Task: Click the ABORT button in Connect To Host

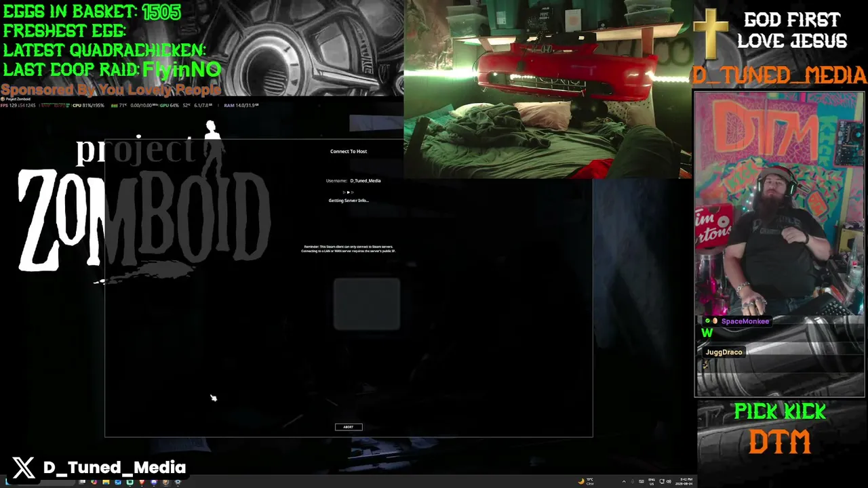Action: (349, 427)
